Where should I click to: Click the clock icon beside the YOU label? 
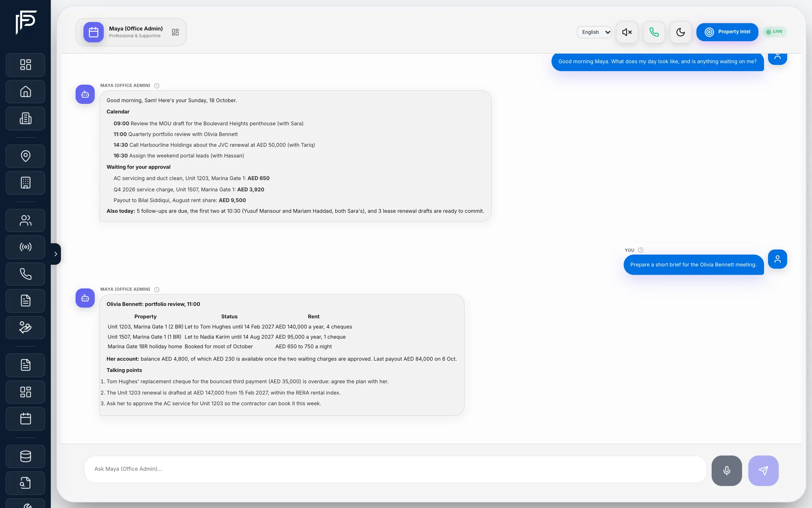click(640, 250)
